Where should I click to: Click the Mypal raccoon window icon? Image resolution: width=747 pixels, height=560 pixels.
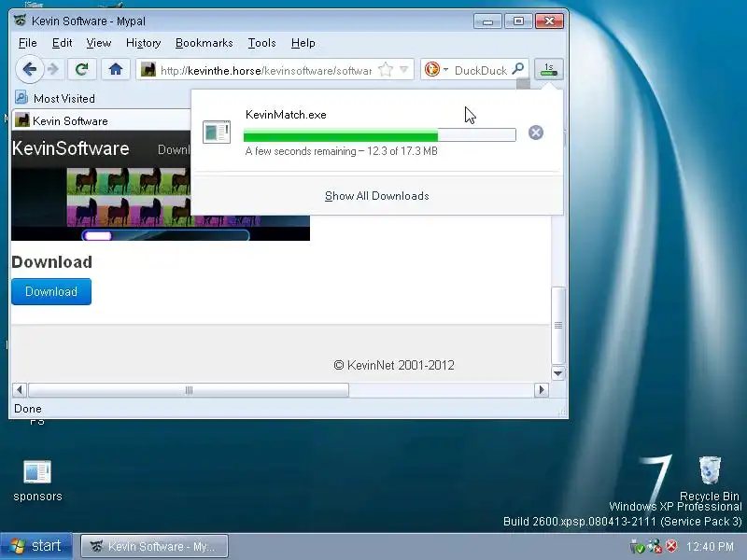(x=20, y=21)
